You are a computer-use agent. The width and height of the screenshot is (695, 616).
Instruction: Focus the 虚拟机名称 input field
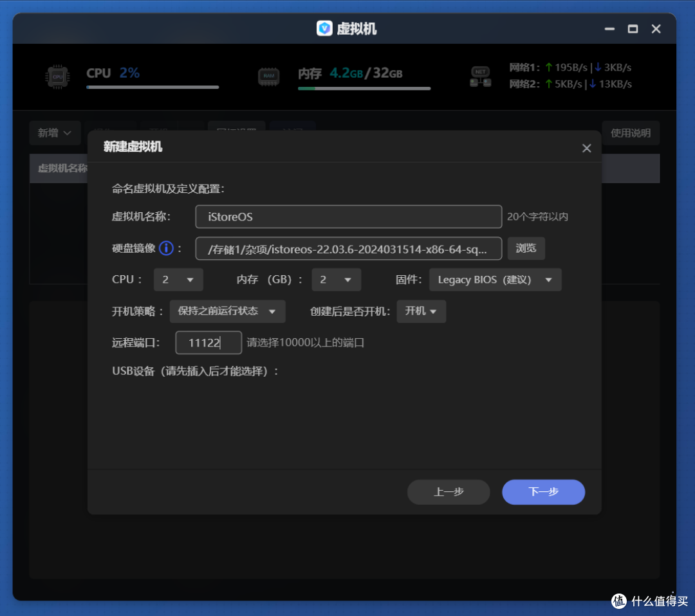pos(348,217)
